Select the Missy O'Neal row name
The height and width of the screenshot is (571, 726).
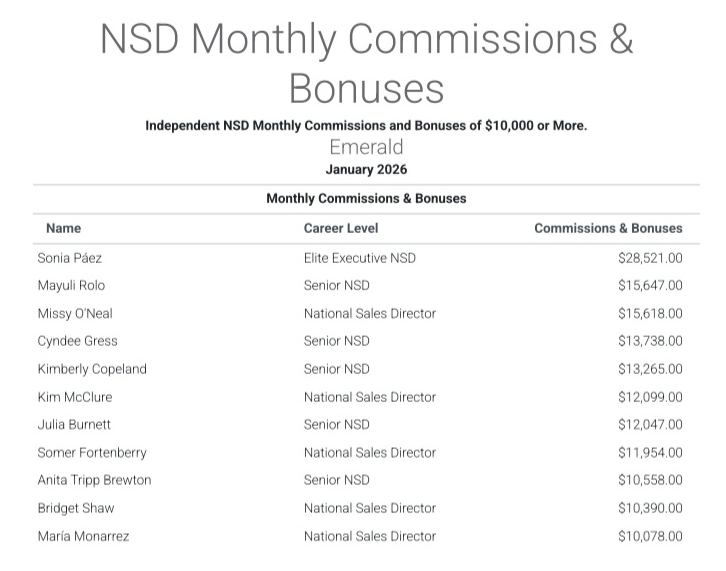coord(75,313)
